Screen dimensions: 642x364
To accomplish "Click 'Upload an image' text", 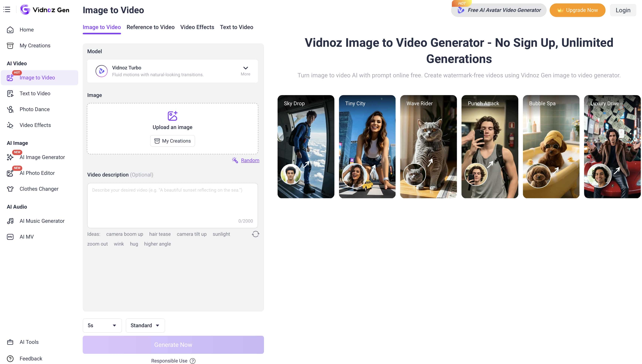I will 172,127.
